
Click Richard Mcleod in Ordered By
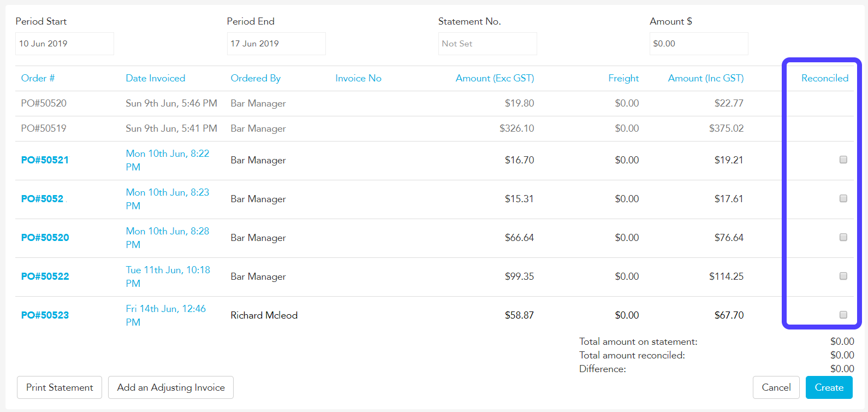click(264, 315)
